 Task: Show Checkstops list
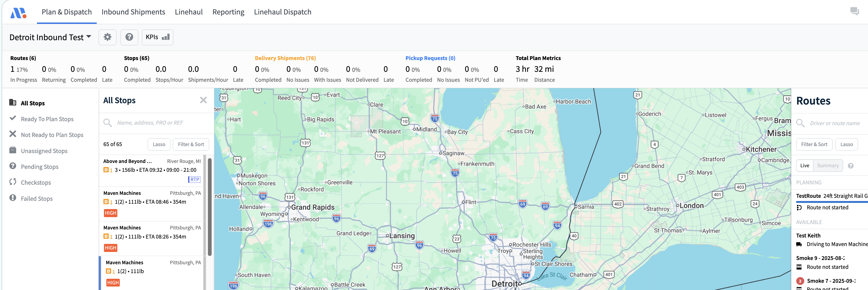pos(36,183)
